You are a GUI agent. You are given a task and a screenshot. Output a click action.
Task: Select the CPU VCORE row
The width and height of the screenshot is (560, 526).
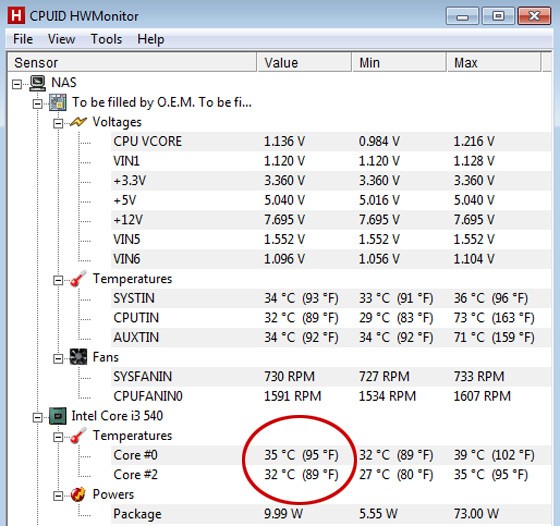331,141
